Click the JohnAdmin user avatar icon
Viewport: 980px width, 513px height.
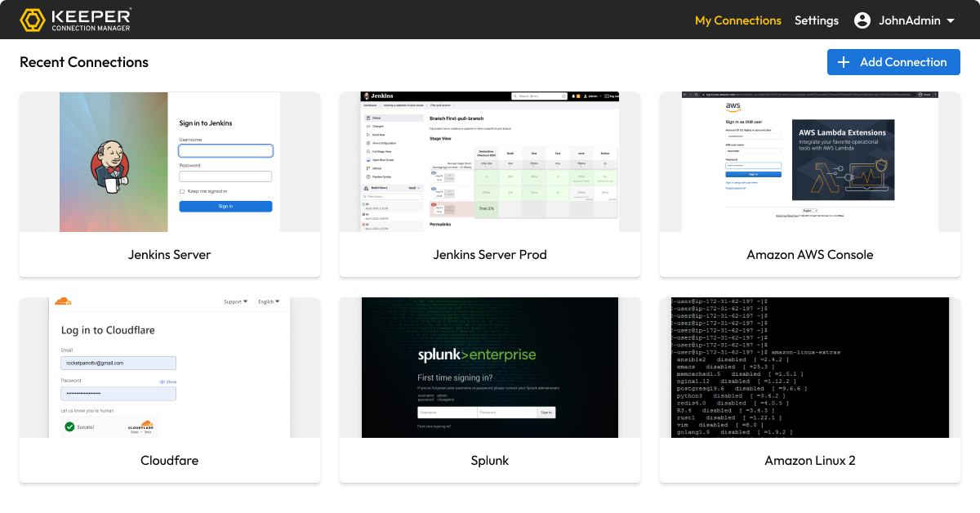(x=862, y=20)
